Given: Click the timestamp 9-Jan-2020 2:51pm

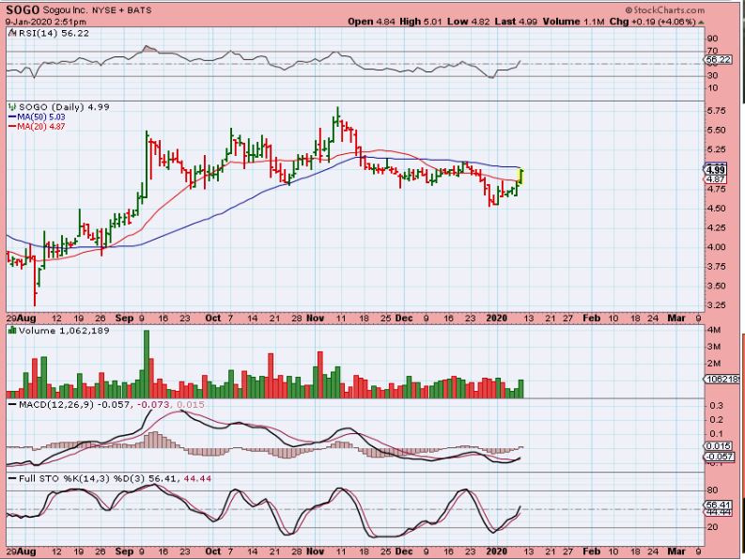Looking at the screenshot, I should [46, 22].
